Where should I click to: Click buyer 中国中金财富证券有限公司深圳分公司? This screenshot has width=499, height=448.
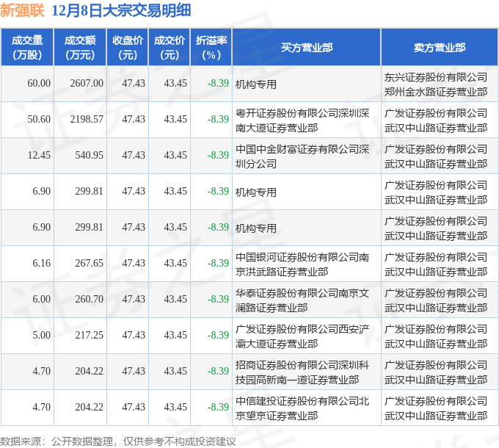(x=302, y=156)
